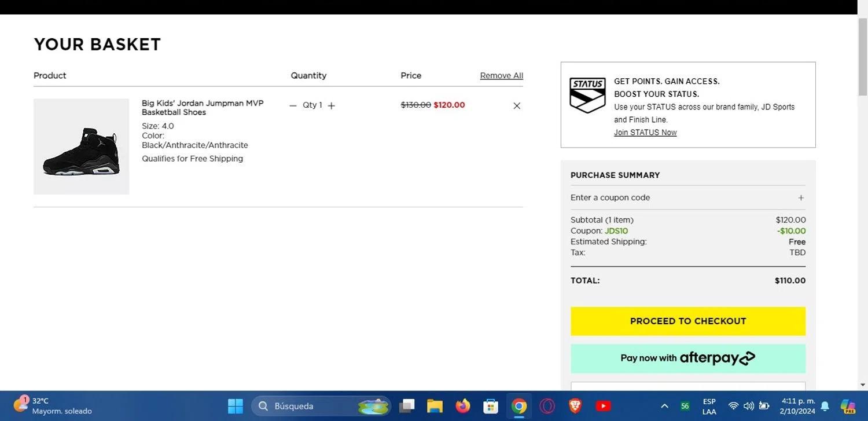The height and width of the screenshot is (421, 868).
Task: Click the JDS10 coupon code text
Action: 616,231
